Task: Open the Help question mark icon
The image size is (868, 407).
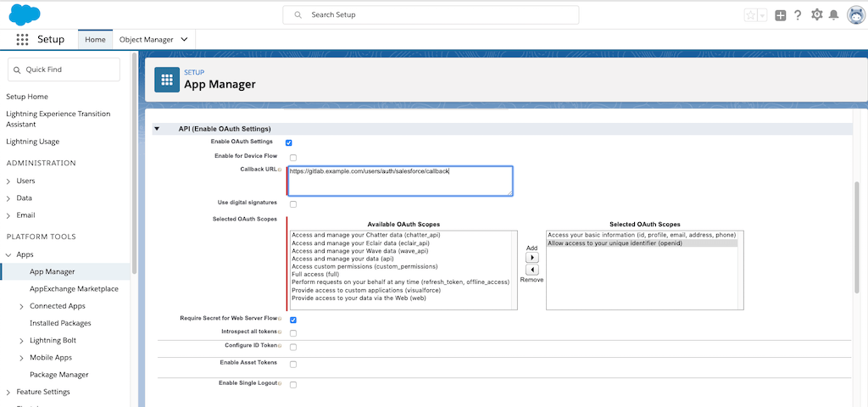Action: point(798,15)
